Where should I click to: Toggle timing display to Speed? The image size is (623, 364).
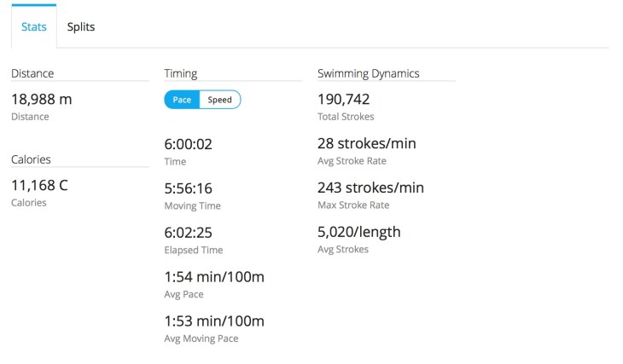click(220, 100)
